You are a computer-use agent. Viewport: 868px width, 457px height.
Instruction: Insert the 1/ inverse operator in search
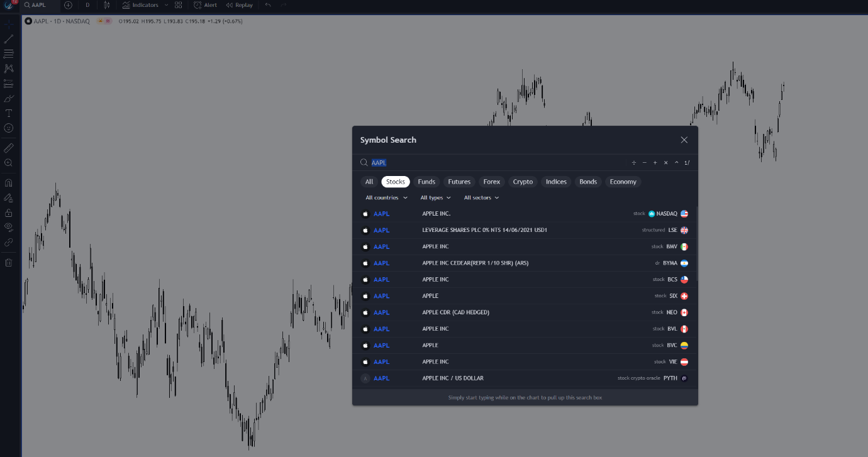[x=687, y=163]
